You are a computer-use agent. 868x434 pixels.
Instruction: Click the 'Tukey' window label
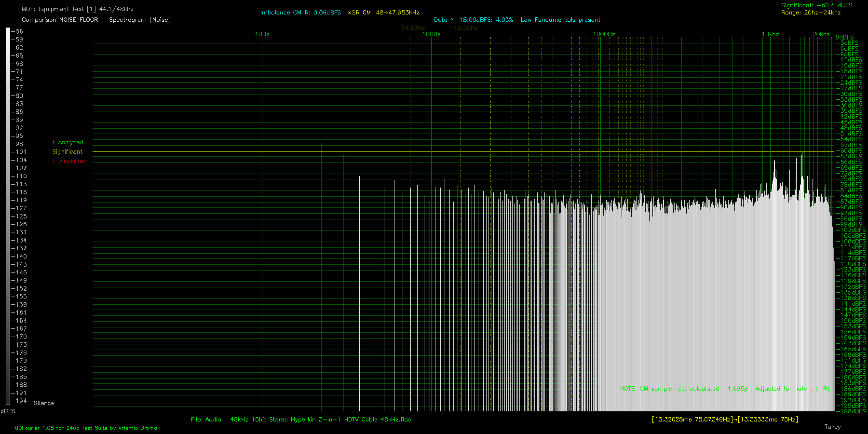tap(832, 427)
